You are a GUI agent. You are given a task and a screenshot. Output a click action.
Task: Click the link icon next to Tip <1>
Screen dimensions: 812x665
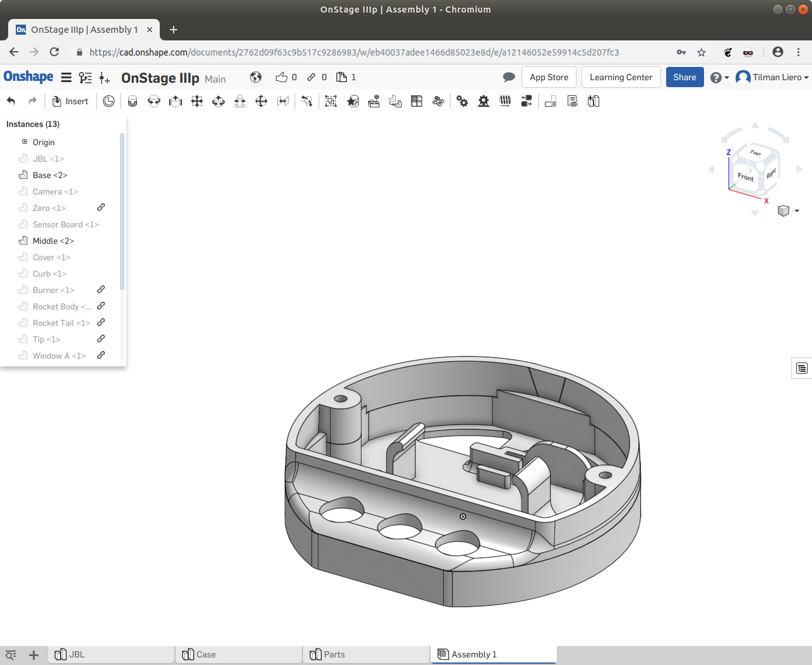(101, 338)
